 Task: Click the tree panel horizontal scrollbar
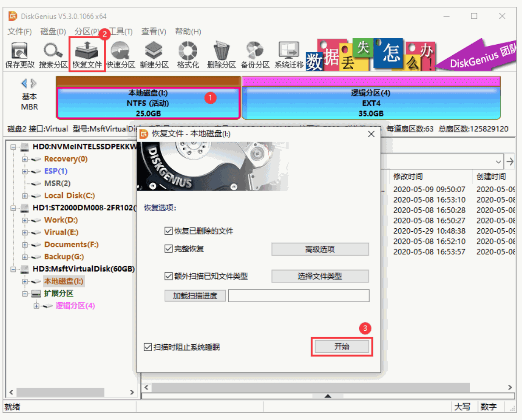[x=60, y=392]
